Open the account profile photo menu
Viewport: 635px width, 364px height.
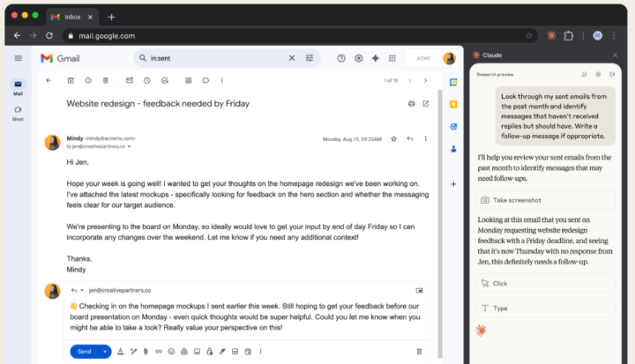coord(449,58)
